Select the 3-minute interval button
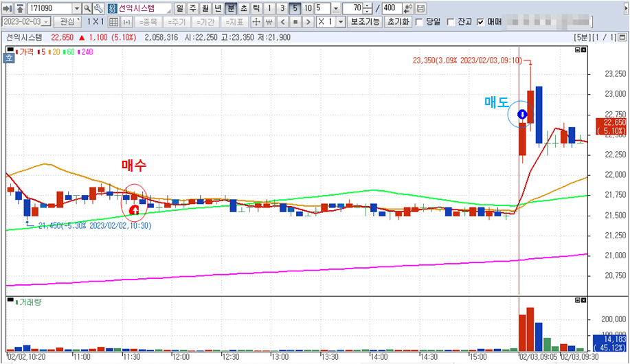Screen dimensions: 630x364 [282, 8]
